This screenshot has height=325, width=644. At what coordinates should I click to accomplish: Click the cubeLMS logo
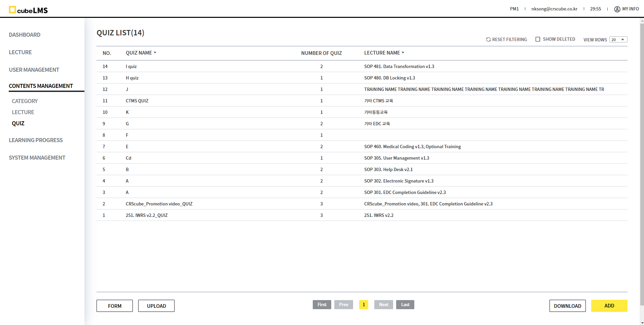pos(28,10)
